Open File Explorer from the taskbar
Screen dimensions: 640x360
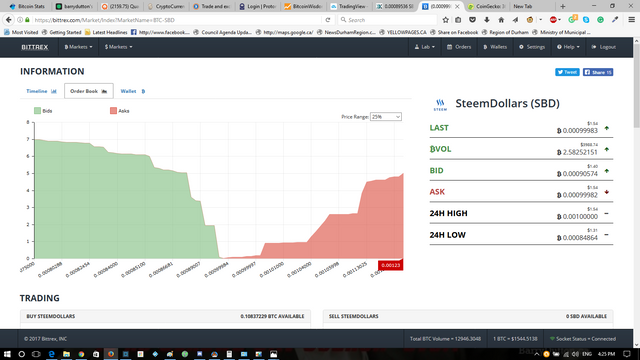click(x=66, y=354)
